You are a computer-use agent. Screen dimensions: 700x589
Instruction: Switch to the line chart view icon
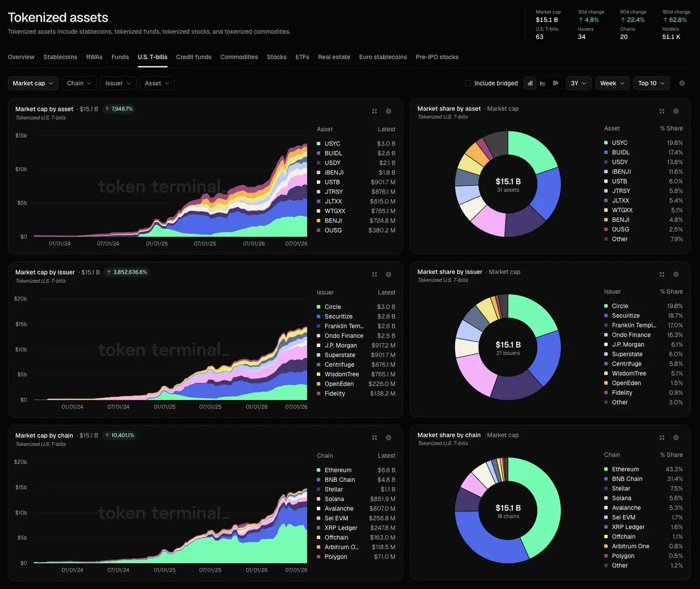click(x=542, y=83)
